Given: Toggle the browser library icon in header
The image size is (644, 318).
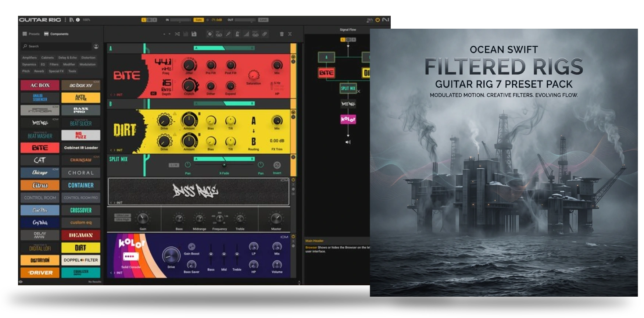Looking at the screenshot, I should click(x=71, y=20).
